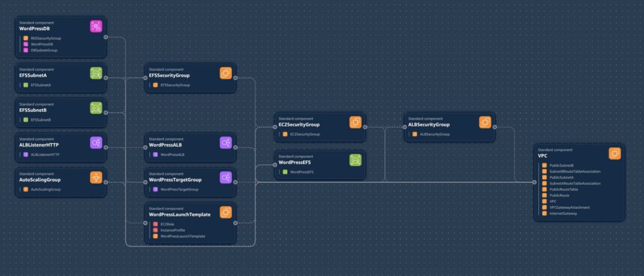
Task: Select the EFSSubnetA card title
Action: tap(33, 75)
